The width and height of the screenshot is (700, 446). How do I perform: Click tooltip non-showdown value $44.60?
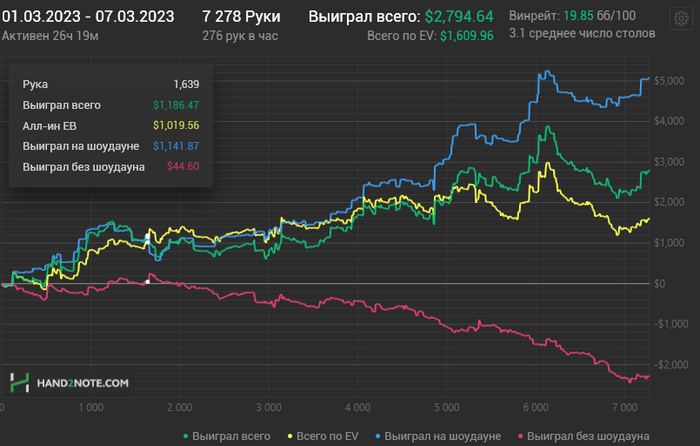click(x=183, y=167)
